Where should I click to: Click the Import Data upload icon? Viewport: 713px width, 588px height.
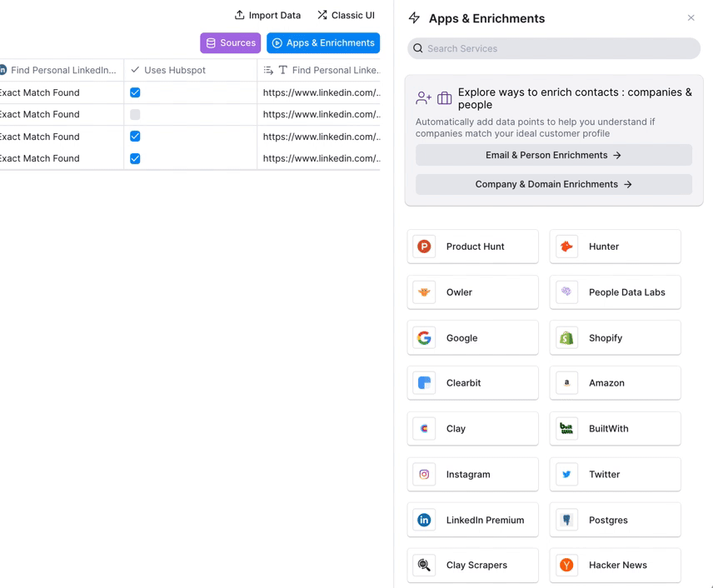(x=239, y=15)
